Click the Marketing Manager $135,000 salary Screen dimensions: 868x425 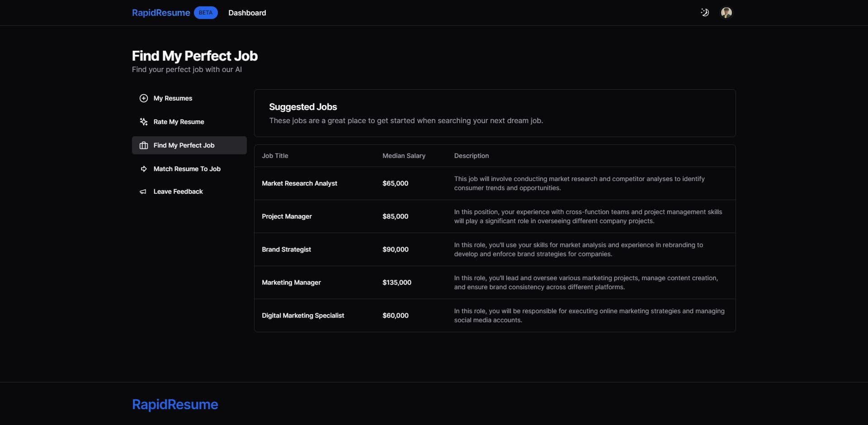pos(396,282)
